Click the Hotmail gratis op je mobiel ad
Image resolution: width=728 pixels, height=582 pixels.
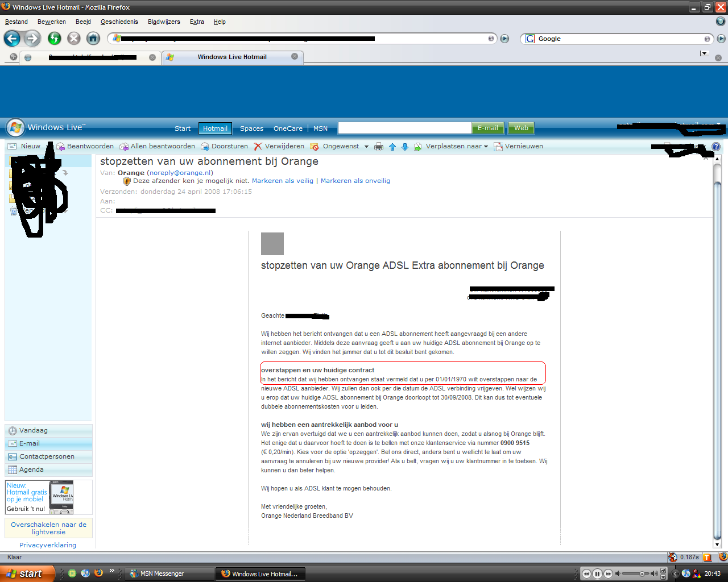(x=48, y=497)
